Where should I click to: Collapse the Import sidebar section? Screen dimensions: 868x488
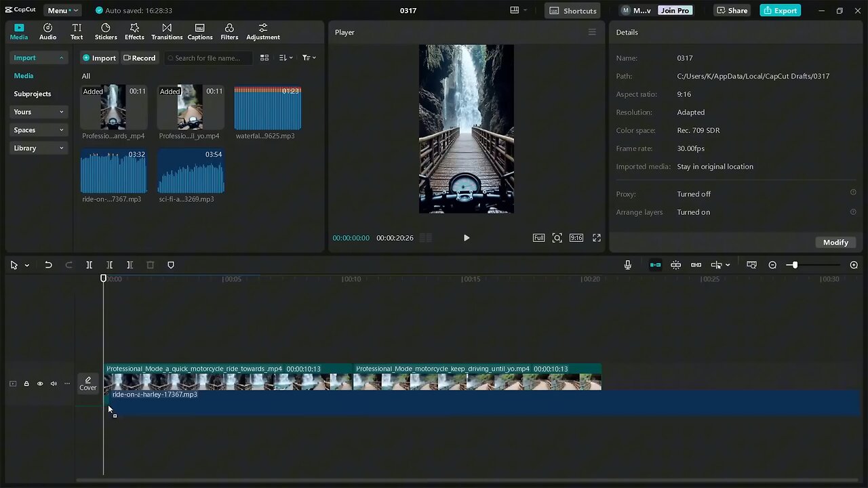tap(39, 58)
